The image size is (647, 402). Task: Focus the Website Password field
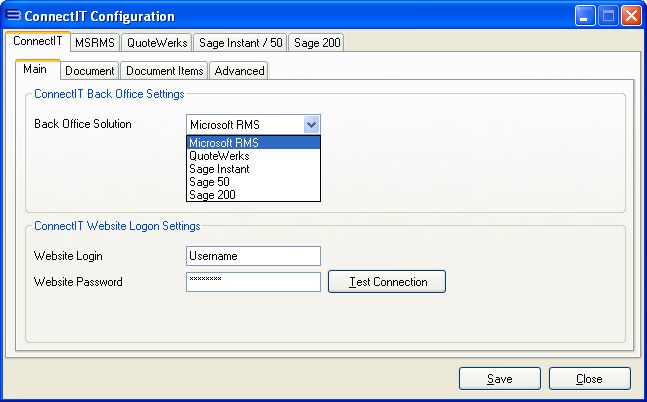point(253,282)
